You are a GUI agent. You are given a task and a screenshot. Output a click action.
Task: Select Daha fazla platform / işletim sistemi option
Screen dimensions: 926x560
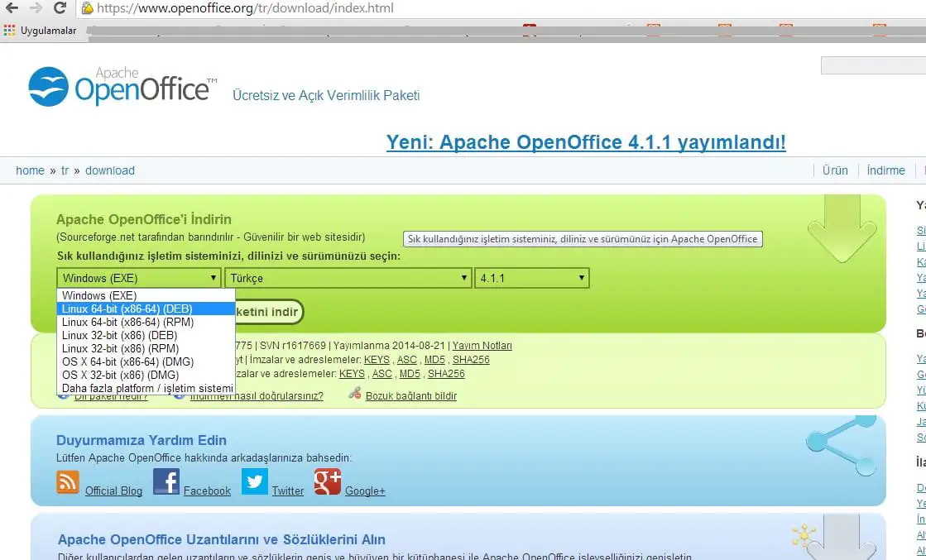147,388
